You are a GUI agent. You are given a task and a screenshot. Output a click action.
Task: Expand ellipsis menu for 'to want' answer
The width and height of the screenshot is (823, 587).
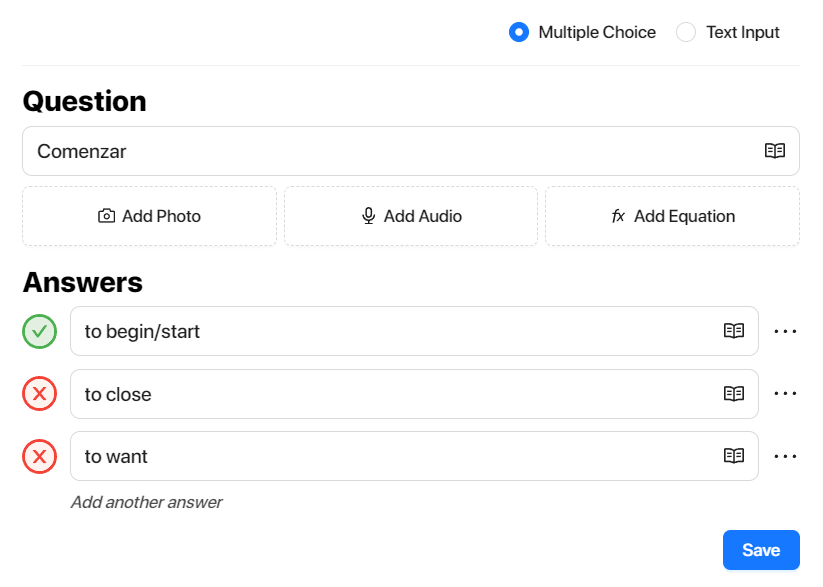(x=785, y=456)
